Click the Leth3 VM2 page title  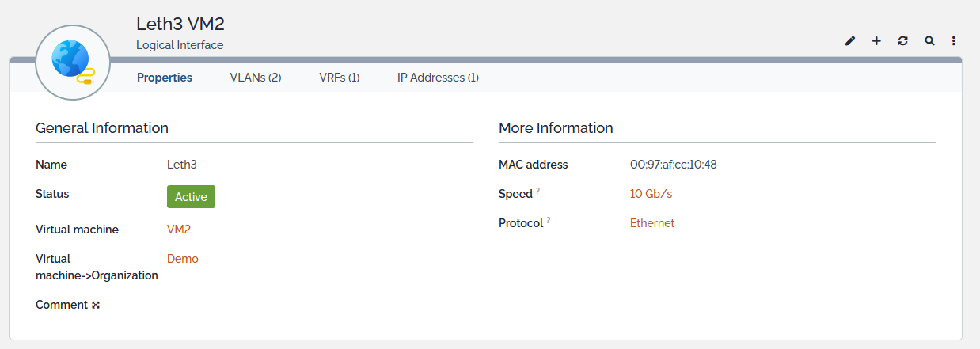[180, 24]
